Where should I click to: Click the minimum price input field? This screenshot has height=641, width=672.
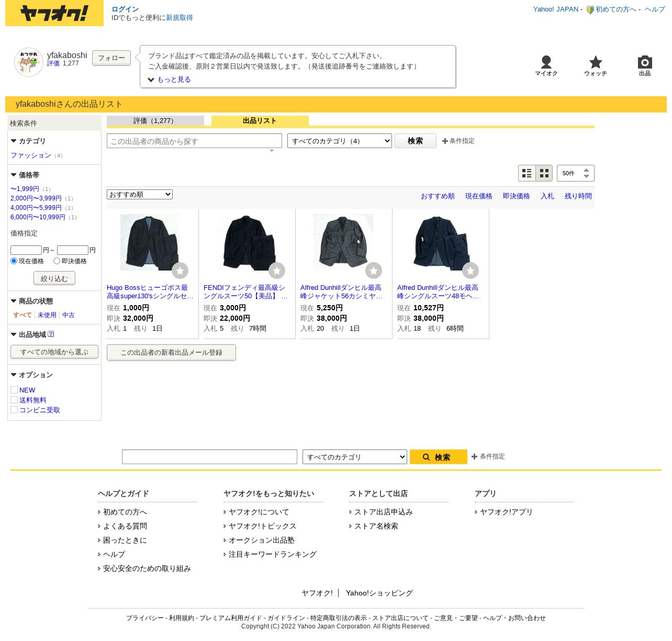26,250
